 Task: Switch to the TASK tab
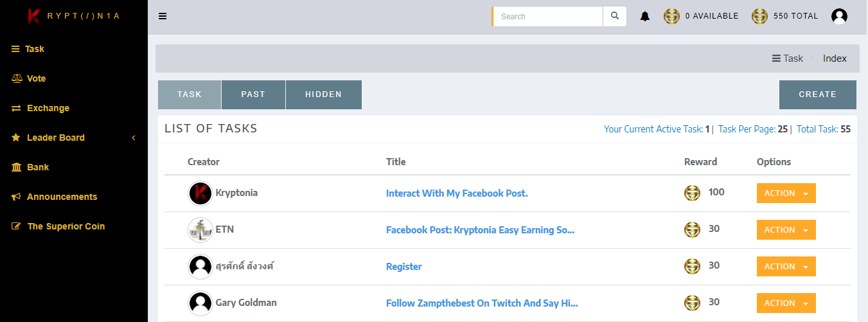(x=190, y=94)
